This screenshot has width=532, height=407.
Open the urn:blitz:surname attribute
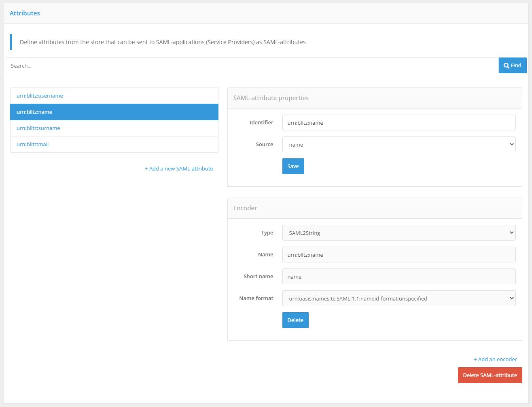pyautogui.click(x=38, y=128)
